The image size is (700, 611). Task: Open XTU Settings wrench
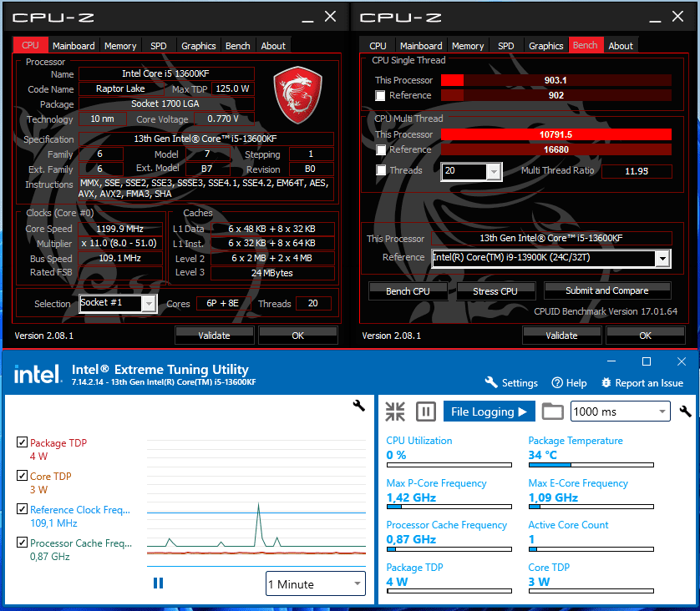pyautogui.click(x=511, y=382)
